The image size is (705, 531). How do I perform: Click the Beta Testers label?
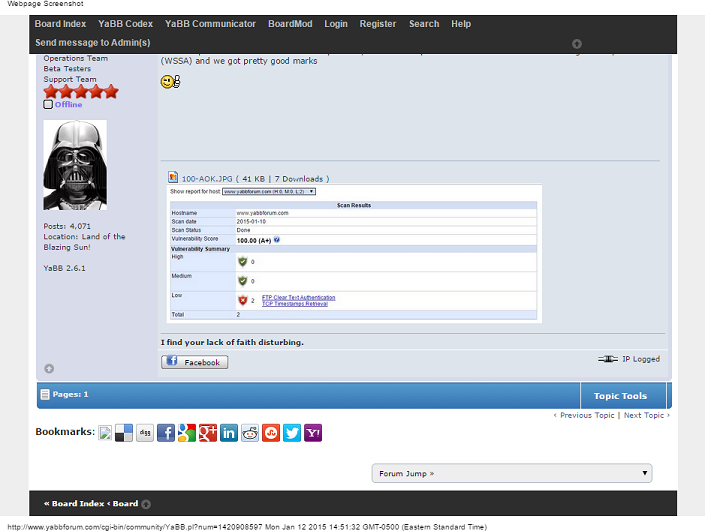coord(67,69)
